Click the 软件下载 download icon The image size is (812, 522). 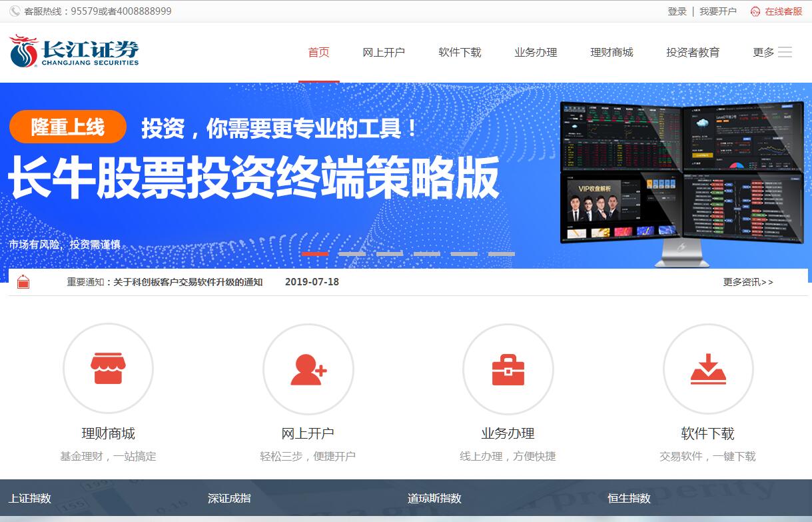point(707,369)
